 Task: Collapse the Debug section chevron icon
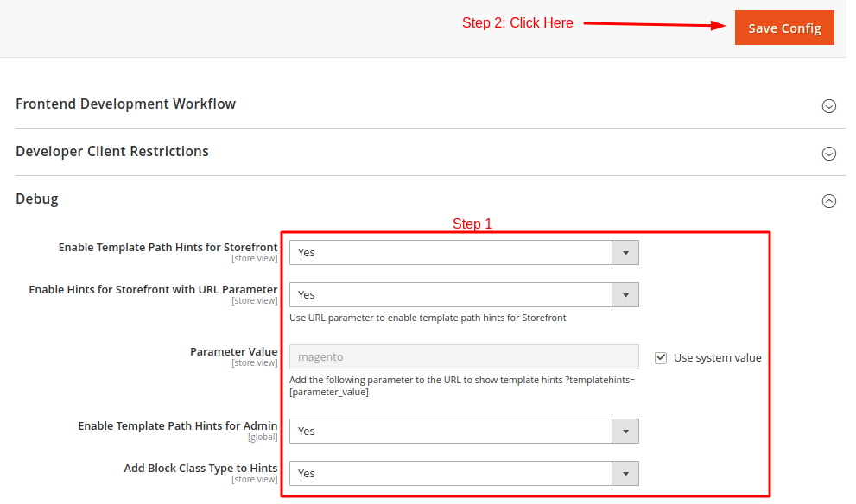tap(828, 201)
